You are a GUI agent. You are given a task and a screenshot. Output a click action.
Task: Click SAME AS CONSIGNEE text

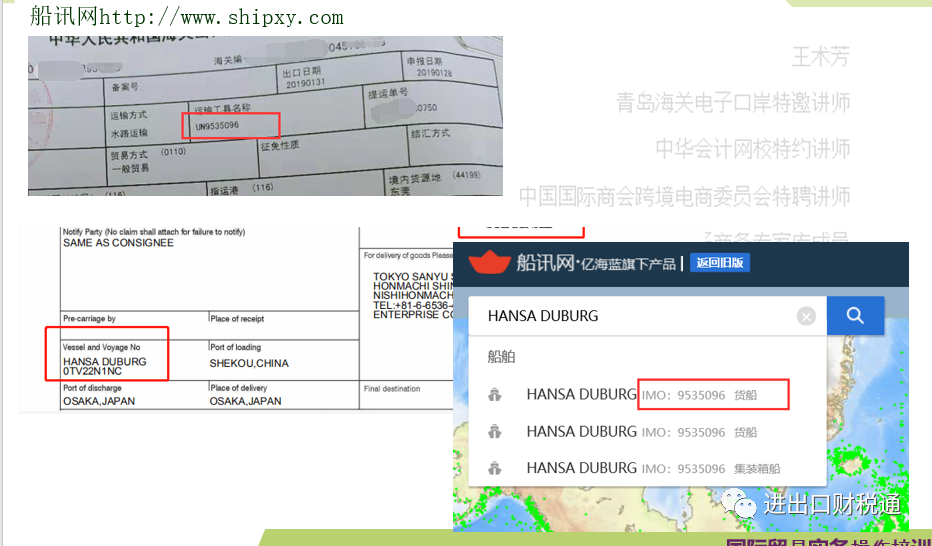click(118, 243)
